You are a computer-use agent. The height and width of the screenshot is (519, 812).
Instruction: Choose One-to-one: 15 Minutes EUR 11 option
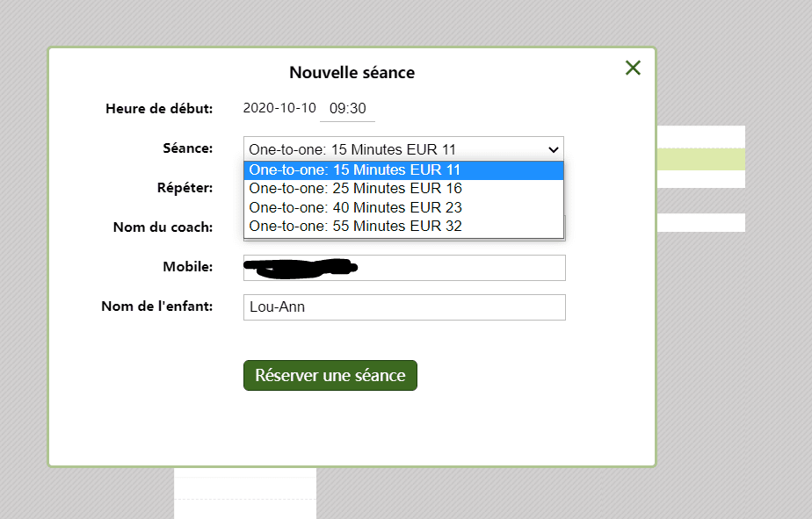tap(403, 170)
